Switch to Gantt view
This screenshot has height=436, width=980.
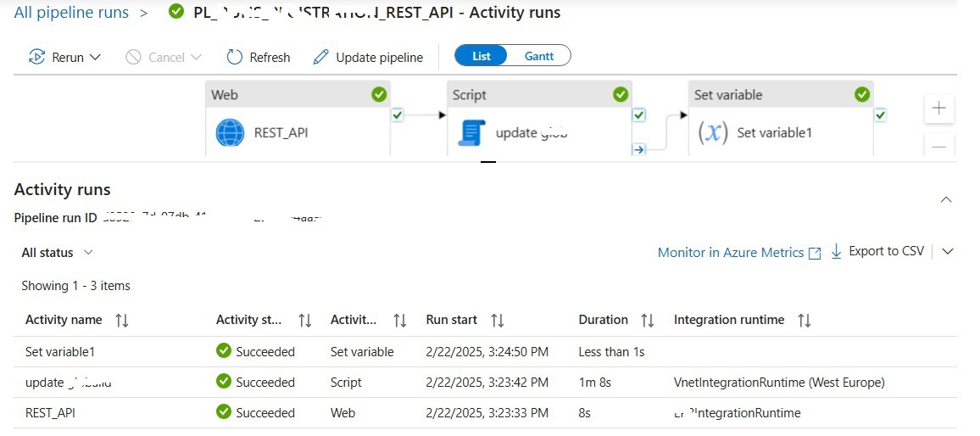(539, 56)
